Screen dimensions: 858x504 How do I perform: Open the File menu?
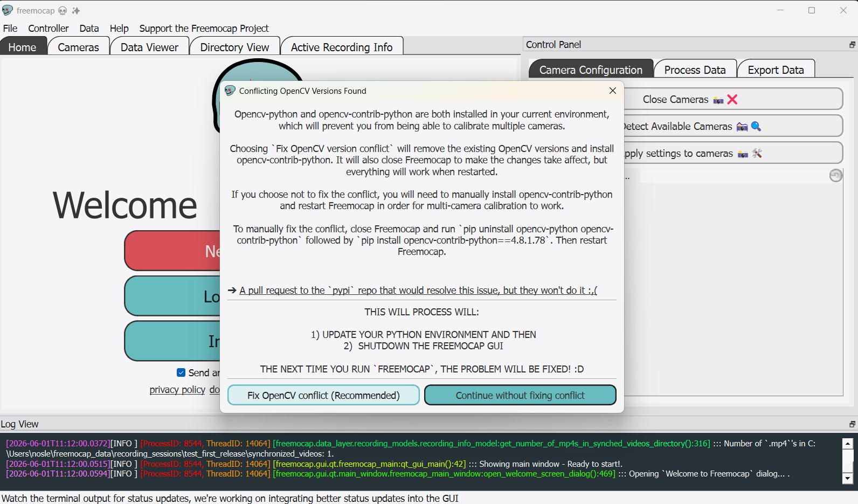[10, 28]
